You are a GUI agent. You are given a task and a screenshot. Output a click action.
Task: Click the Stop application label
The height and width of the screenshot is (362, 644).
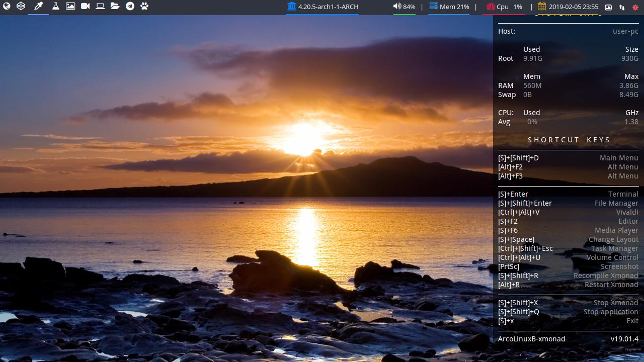coord(611,312)
